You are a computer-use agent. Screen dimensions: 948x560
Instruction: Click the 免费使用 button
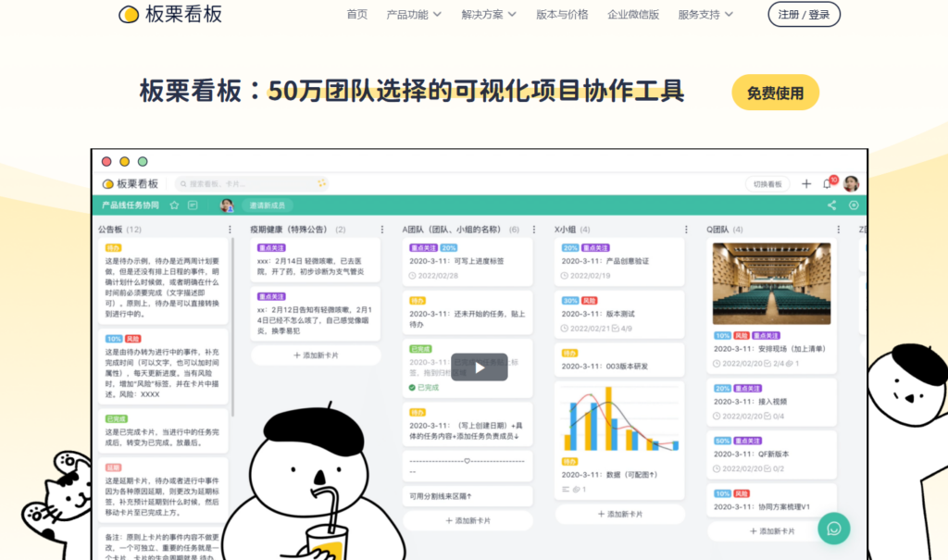775,93
